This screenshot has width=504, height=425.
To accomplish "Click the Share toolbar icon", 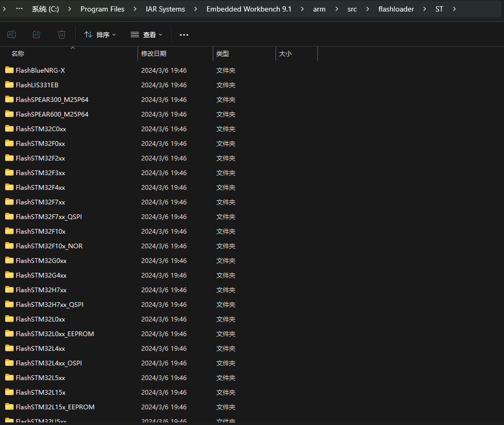I will (37, 35).
